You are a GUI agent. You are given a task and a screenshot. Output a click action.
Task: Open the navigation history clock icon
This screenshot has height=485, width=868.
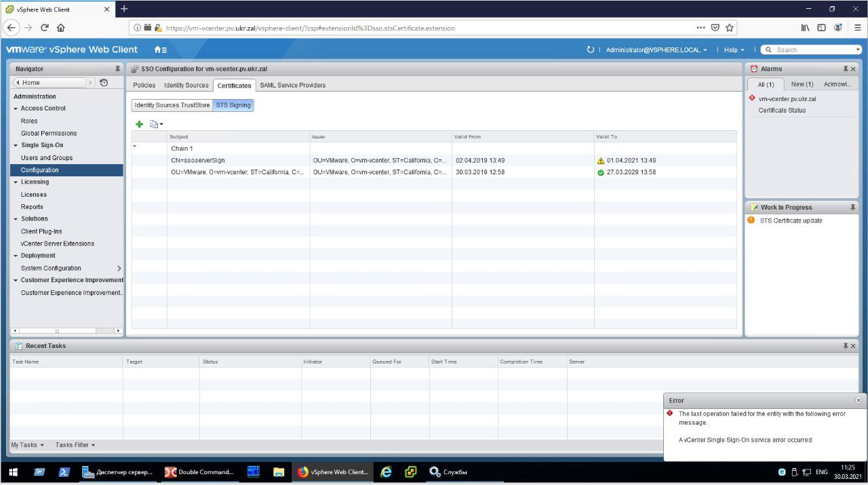(104, 83)
